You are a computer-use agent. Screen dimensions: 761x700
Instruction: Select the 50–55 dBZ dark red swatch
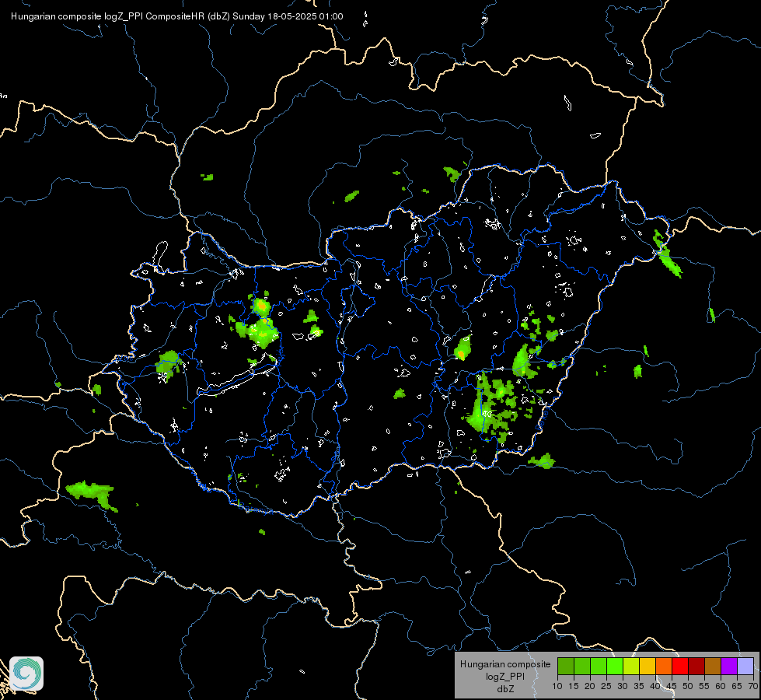point(696,666)
